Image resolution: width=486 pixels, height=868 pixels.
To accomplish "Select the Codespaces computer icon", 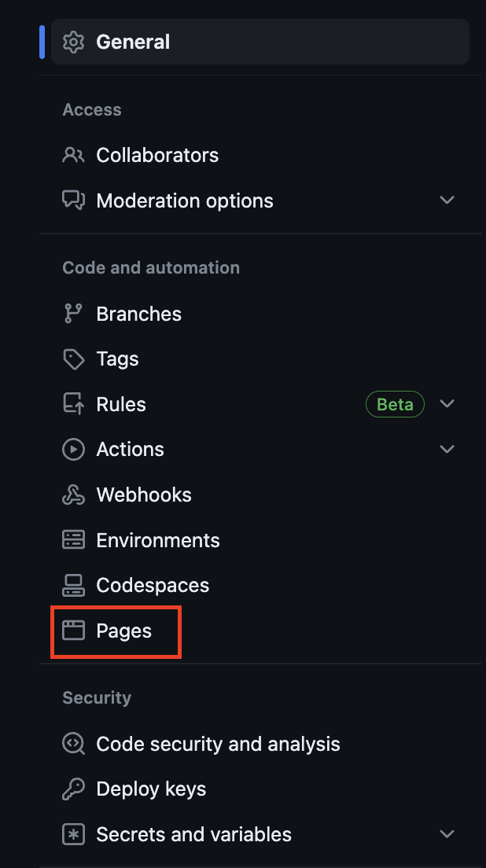I will click(73, 585).
